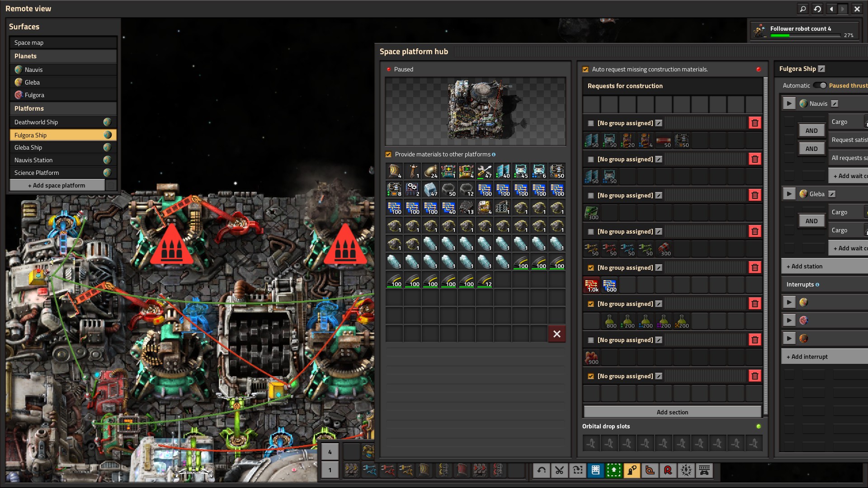Switch to the Science Platform
The width and height of the screenshot is (868, 488).
pyautogui.click(x=63, y=173)
